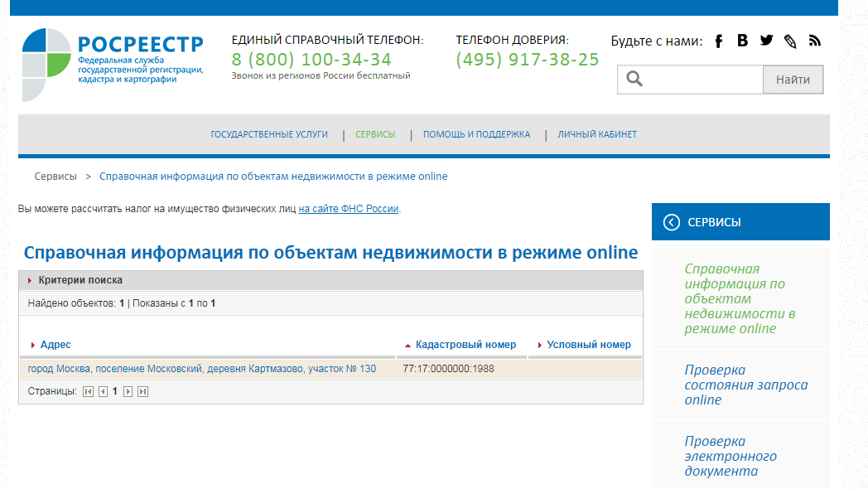Click the Сервисы breadcrumb link
Image resolution: width=868 pixels, height=489 pixels.
[55, 176]
